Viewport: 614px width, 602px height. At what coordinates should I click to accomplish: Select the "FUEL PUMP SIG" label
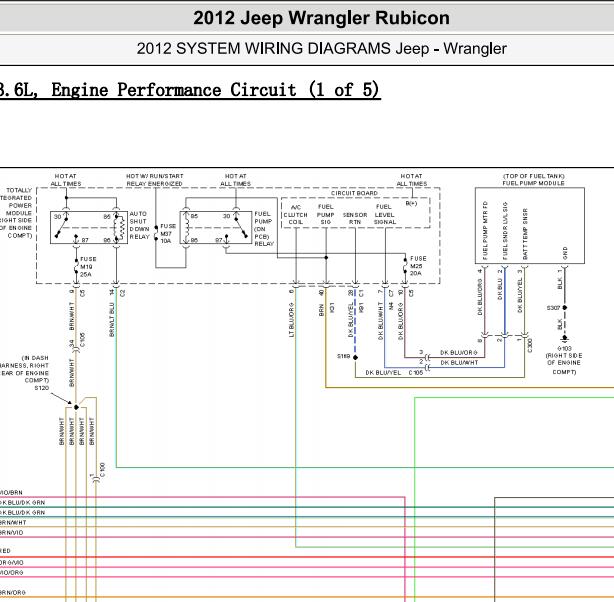point(325,214)
